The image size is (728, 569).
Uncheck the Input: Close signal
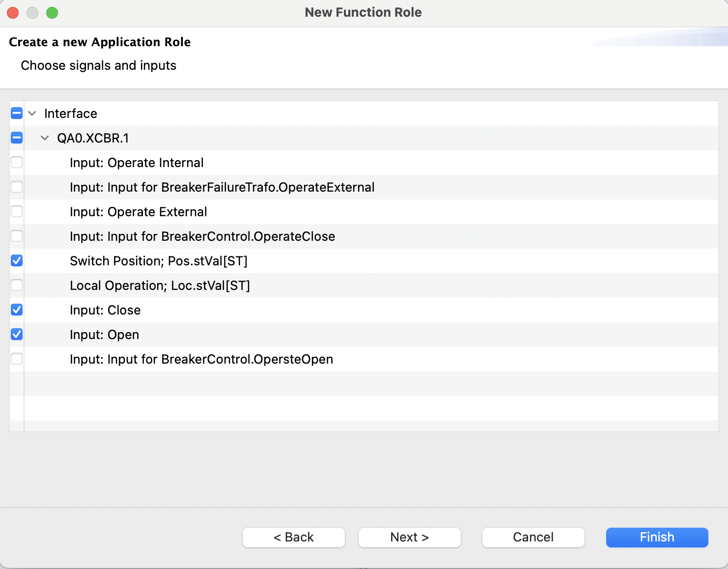click(x=16, y=310)
